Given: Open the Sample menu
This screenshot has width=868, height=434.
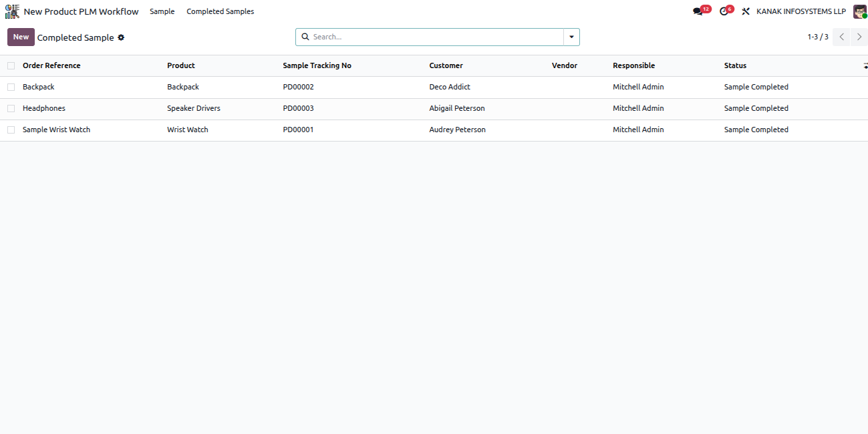Looking at the screenshot, I should (162, 11).
